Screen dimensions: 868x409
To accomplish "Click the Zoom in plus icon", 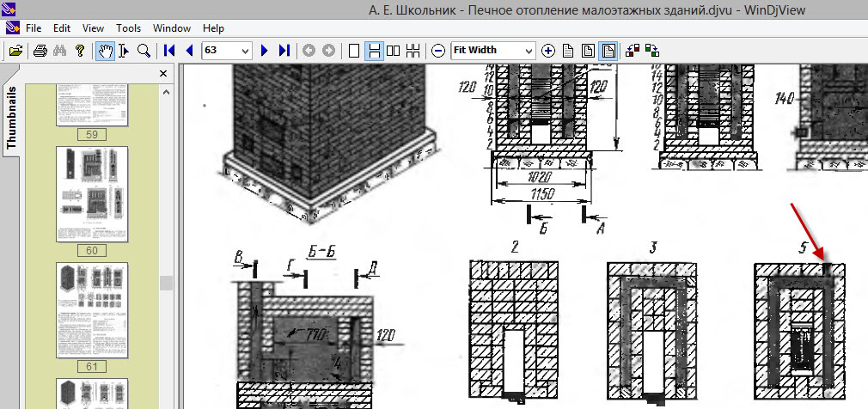I will click(x=548, y=51).
